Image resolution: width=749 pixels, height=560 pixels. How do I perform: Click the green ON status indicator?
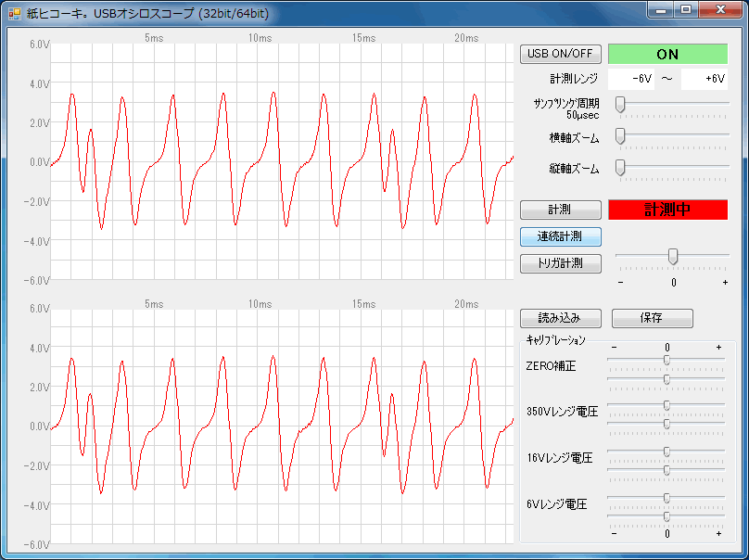[667, 54]
